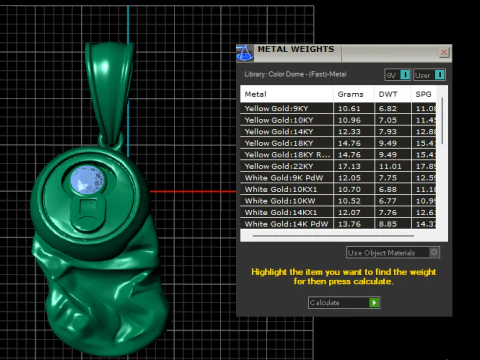Select the Yellow Gold:18KY R... row
The height and width of the screenshot is (360, 480).
point(338,155)
